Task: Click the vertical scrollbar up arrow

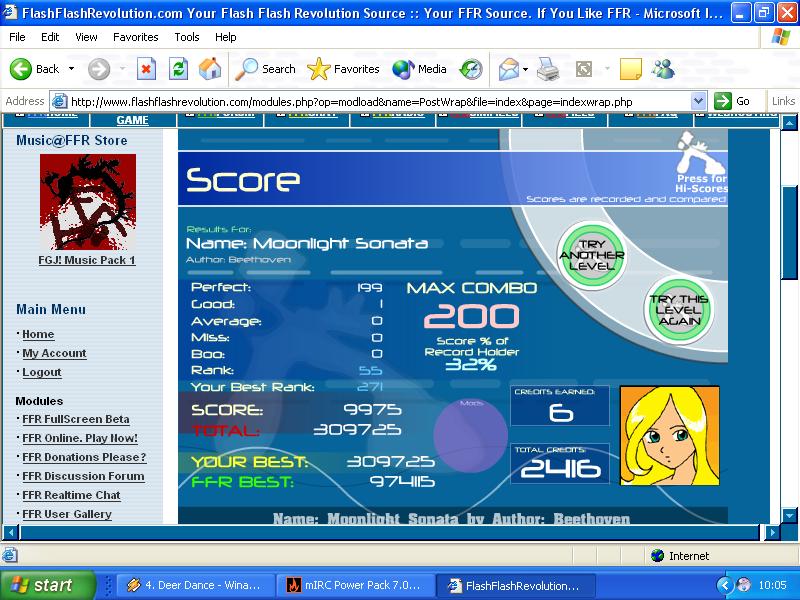Action: click(x=789, y=122)
